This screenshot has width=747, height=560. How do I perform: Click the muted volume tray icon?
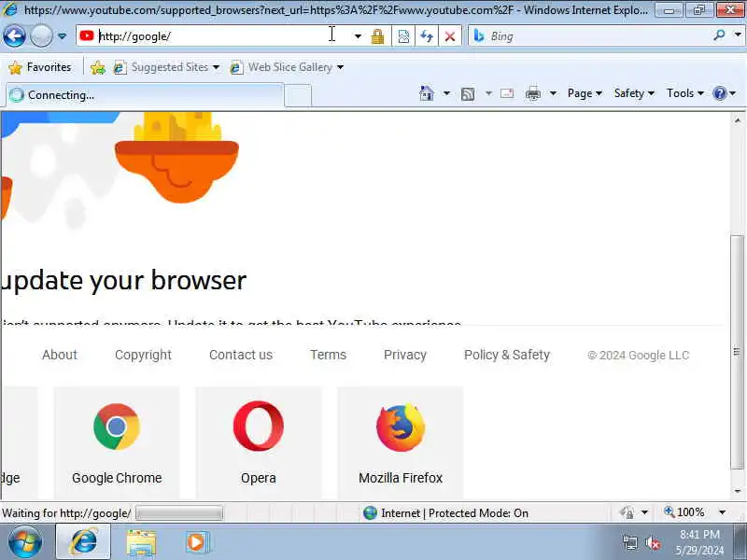click(x=652, y=543)
